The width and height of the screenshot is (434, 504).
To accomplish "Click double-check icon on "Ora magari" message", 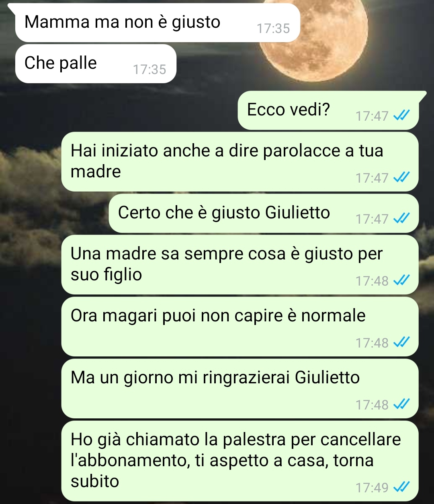I will pos(401,342).
